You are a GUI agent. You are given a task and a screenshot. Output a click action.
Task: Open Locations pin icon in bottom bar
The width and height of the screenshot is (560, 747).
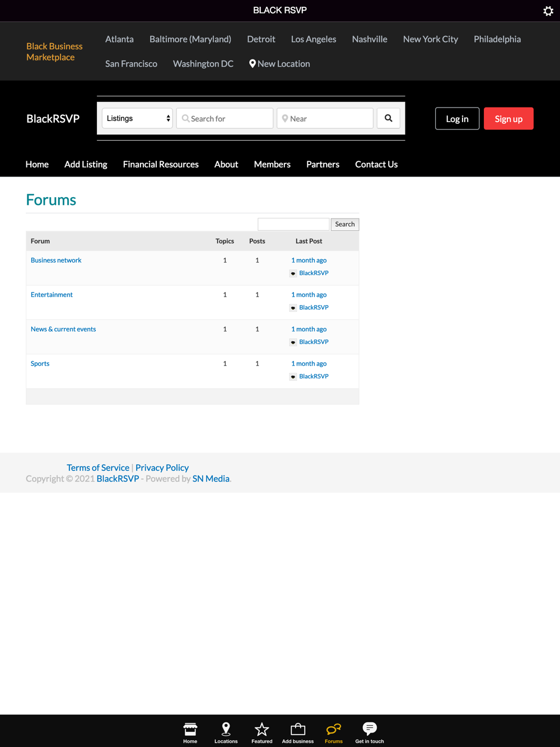pos(226,732)
